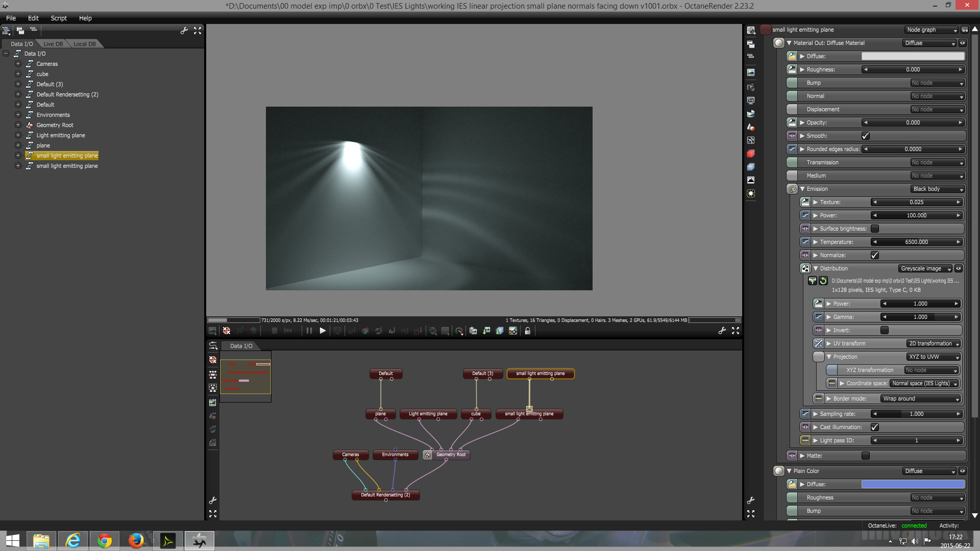Open render viewport wrench settings
The image size is (980, 551).
pyautogui.click(x=722, y=331)
